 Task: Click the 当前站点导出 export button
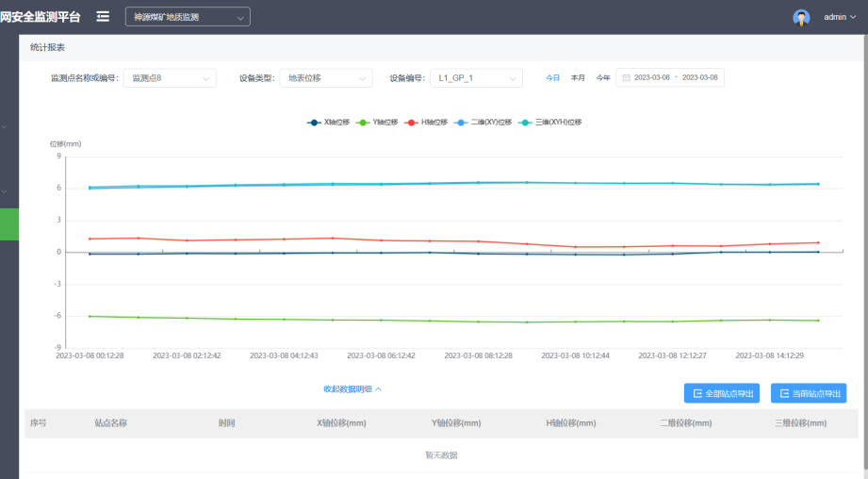(809, 393)
